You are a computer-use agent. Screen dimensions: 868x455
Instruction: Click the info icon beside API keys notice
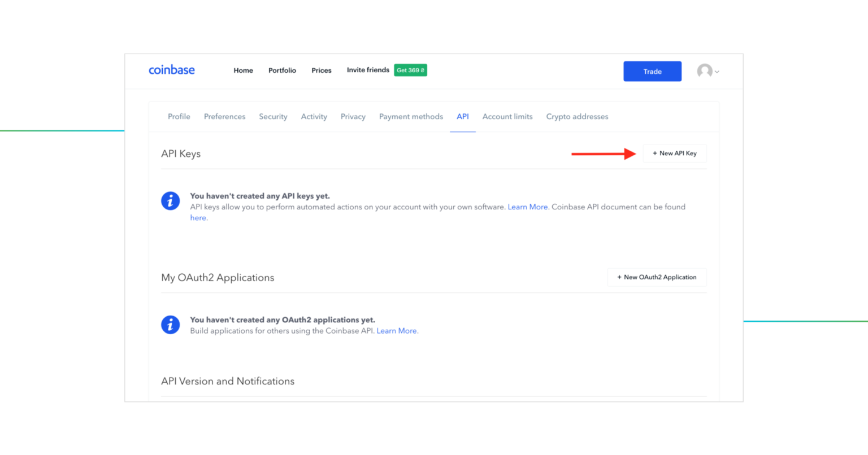170,201
